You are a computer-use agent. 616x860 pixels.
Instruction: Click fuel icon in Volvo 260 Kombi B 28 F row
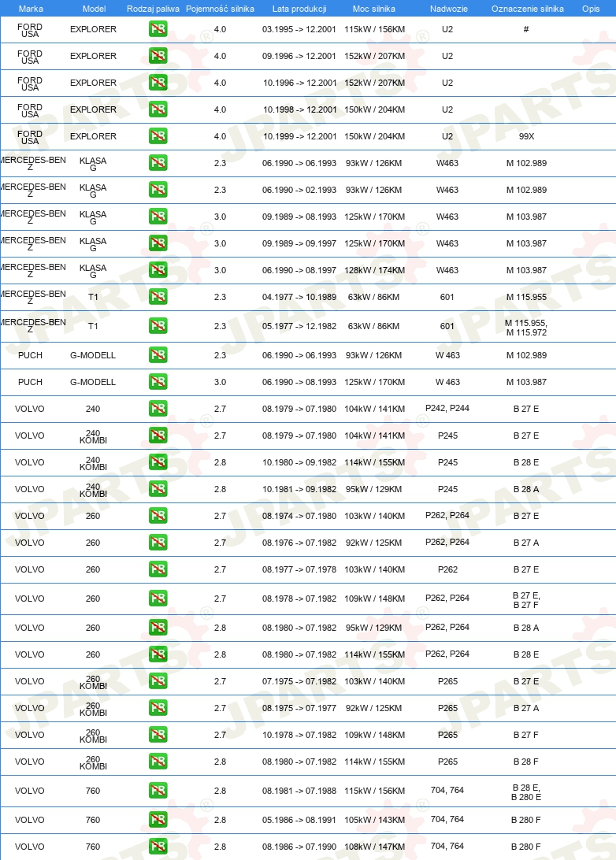(x=158, y=762)
